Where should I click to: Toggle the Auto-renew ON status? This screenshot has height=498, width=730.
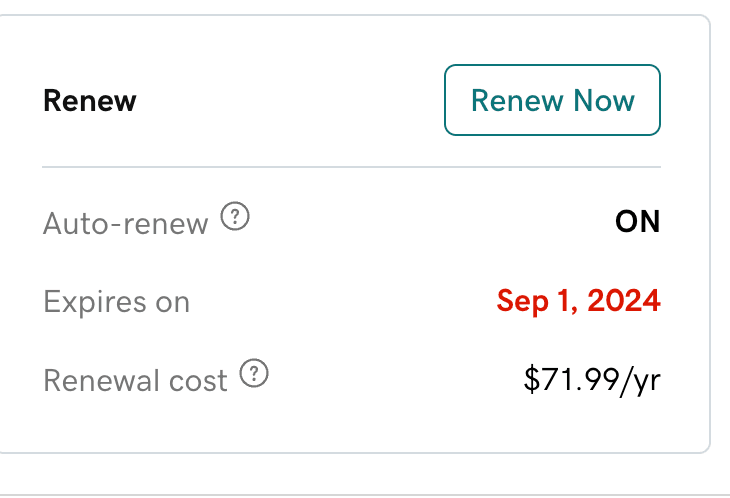pyautogui.click(x=637, y=221)
